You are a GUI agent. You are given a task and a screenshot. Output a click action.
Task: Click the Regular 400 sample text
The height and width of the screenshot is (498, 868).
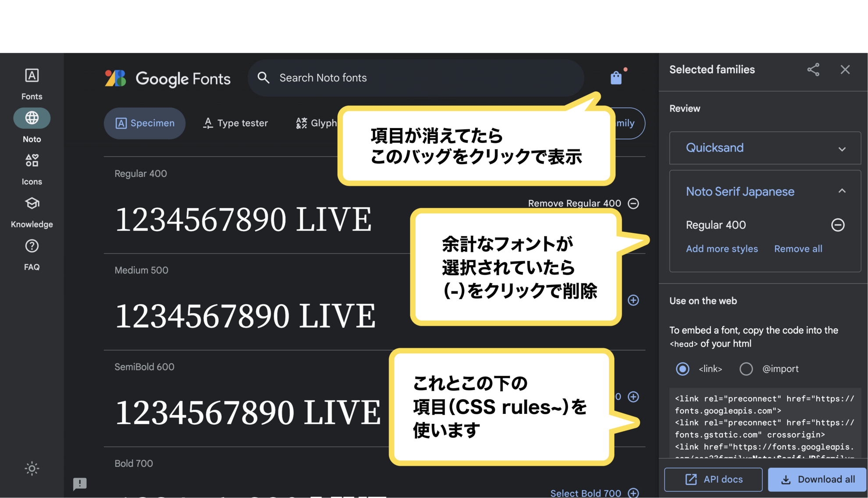pos(243,219)
